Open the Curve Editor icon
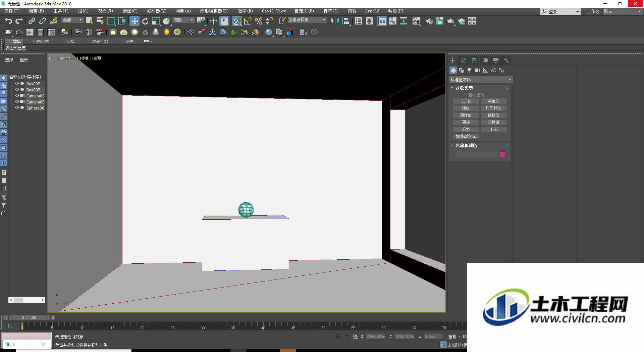Screen dimensions: 644x352 (x=392, y=21)
